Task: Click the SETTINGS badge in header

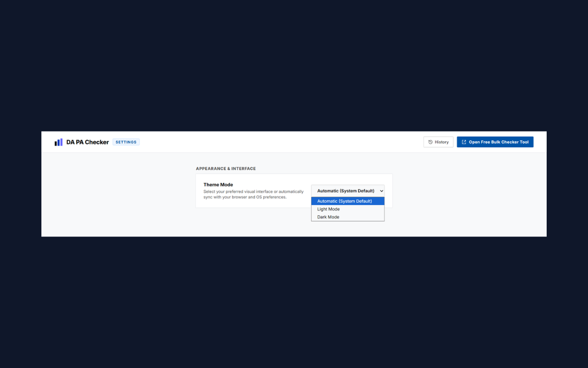Action: click(126, 142)
